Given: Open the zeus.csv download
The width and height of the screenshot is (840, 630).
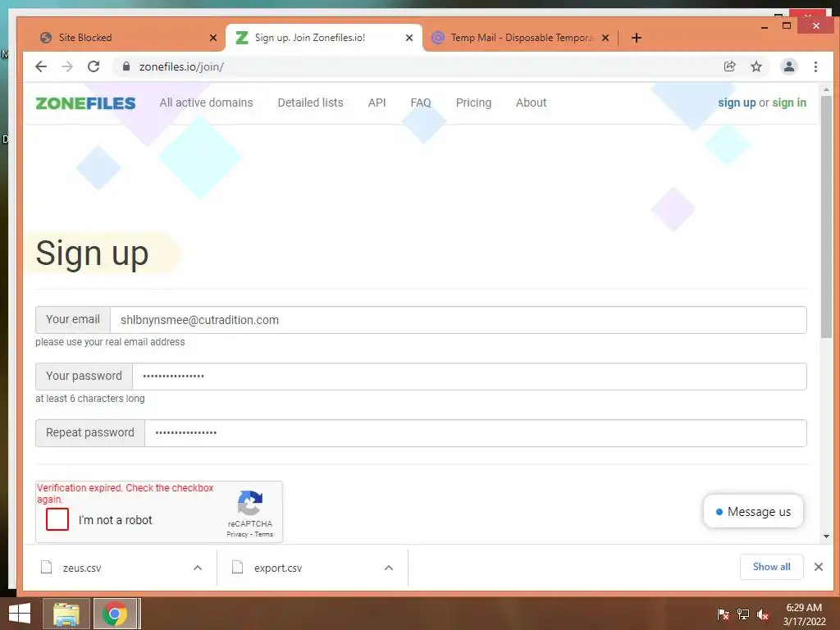Looking at the screenshot, I should click(x=82, y=568).
